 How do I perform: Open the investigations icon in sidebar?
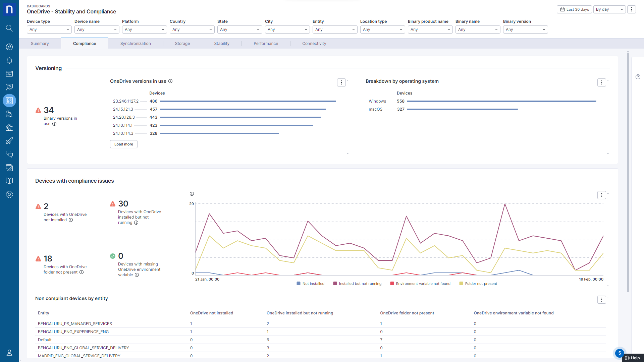point(9,114)
